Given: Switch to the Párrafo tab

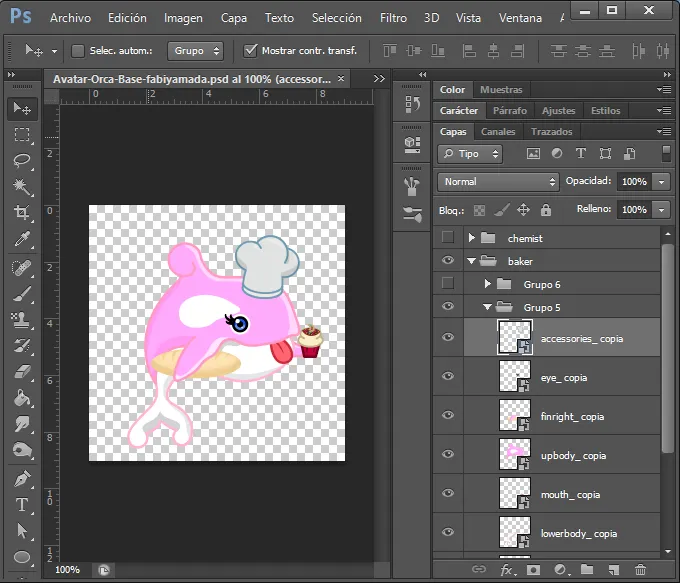Looking at the screenshot, I should click(510, 111).
